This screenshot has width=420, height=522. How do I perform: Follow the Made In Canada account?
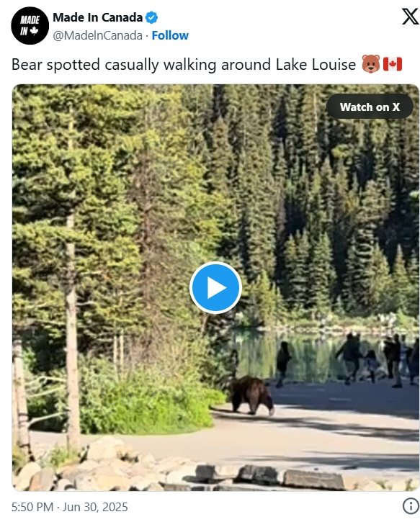coord(170,35)
